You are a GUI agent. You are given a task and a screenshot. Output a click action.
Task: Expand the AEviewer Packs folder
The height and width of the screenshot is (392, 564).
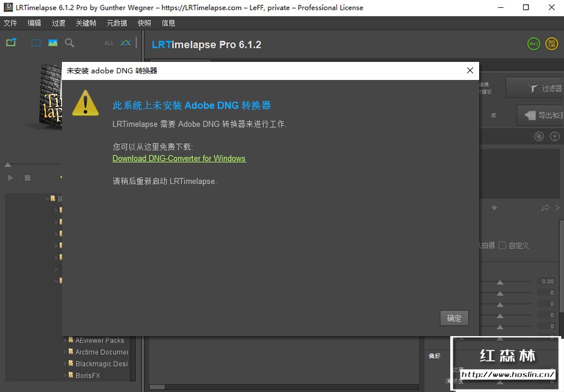[x=65, y=340]
